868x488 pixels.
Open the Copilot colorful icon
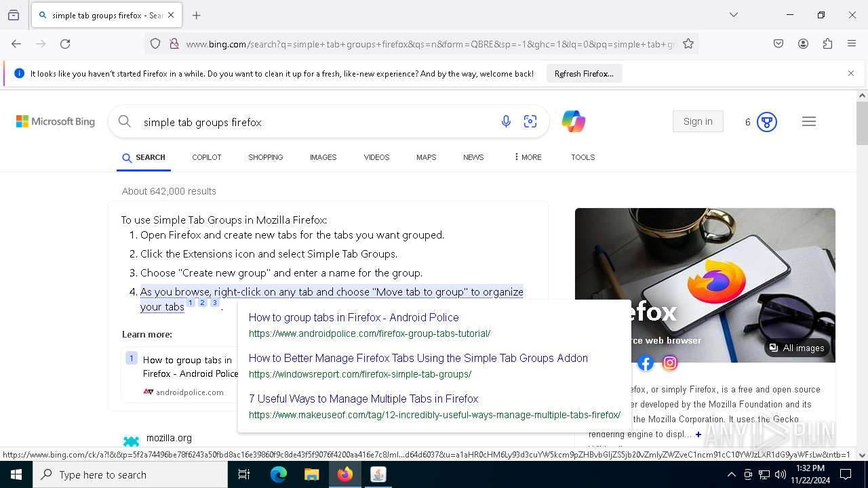point(574,121)
